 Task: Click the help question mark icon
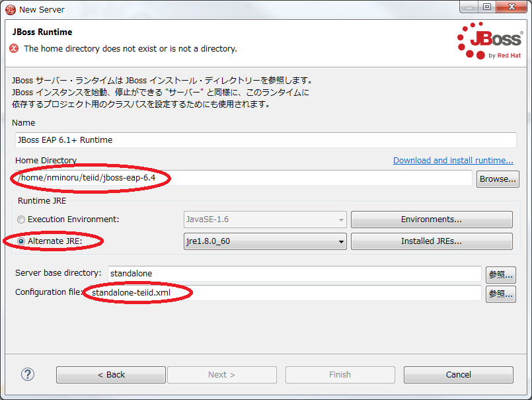pos(28,374)
